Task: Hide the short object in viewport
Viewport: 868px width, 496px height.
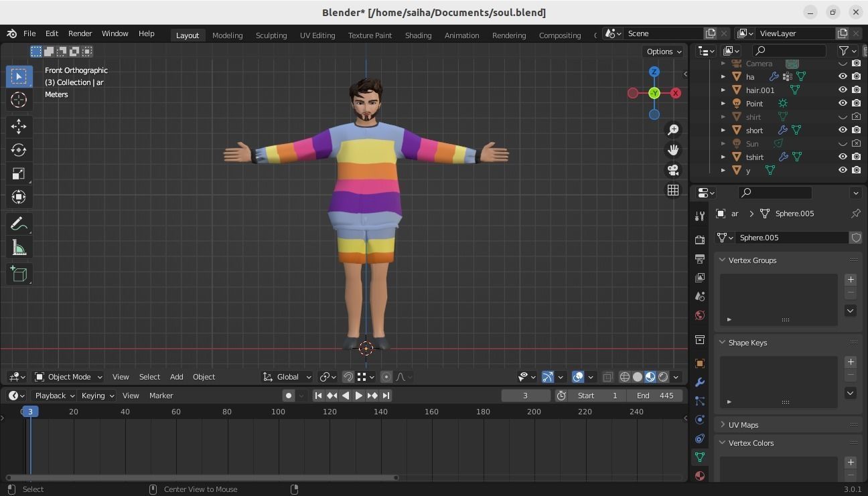Action: tap(843, 130)
